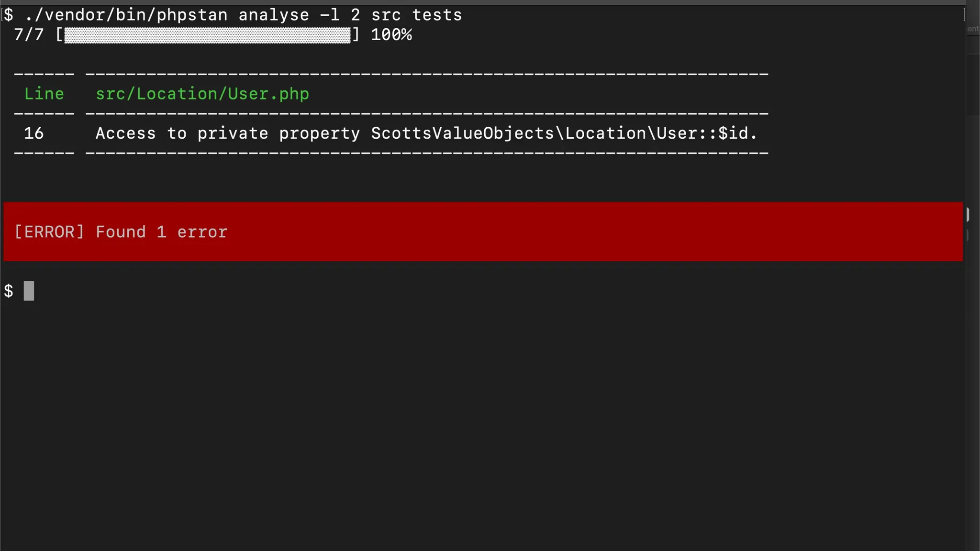This screenshot has width=980, height=551.
Task: Click the 7/7 file count
Action: 29,34
